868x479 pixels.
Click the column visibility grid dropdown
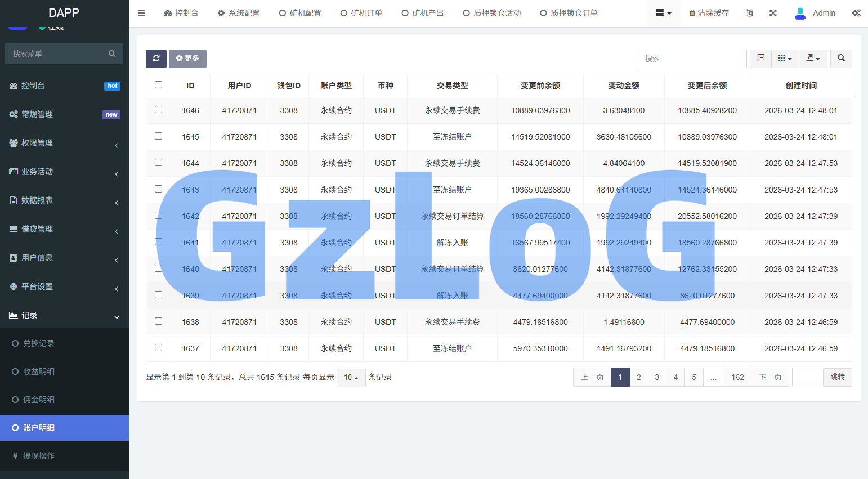pos(785,59)
